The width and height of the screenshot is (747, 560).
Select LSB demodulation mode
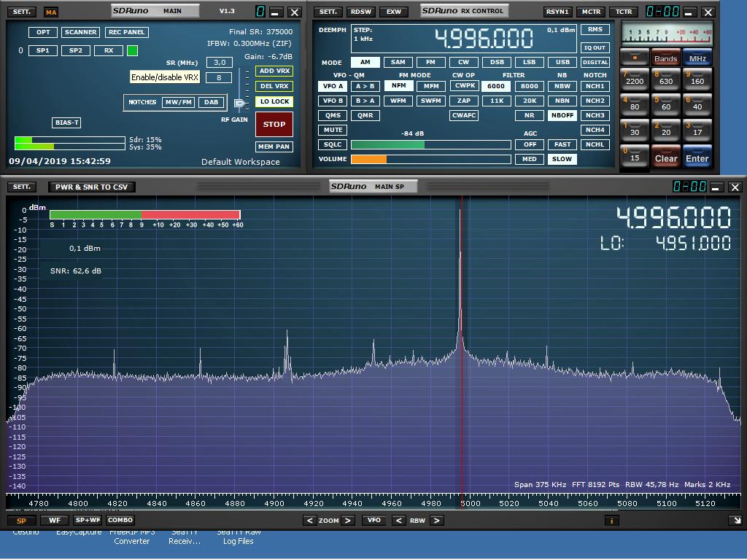pyautogui.click(x=530, y=62)
